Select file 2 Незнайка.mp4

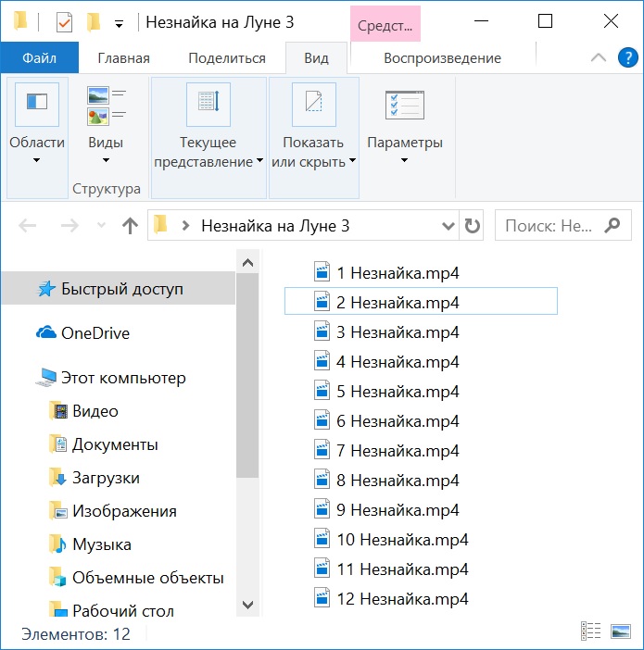(421, 301)
